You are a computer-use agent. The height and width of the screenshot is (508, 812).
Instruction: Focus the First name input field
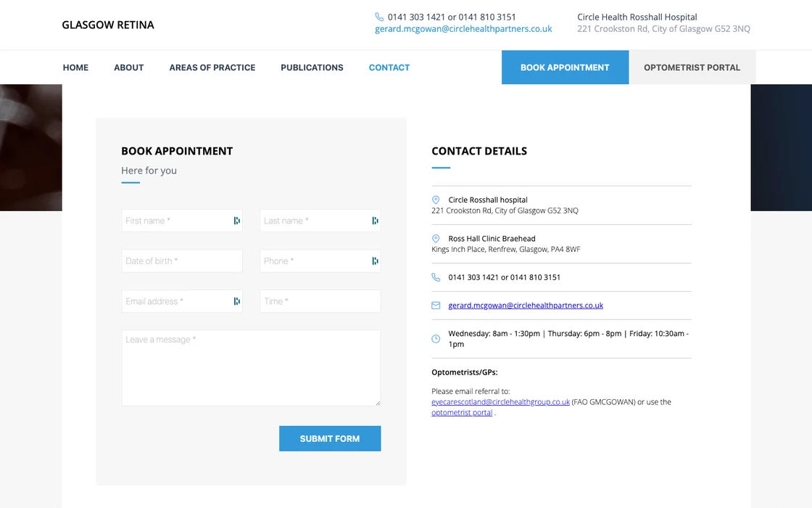click(x=182, y=221)
